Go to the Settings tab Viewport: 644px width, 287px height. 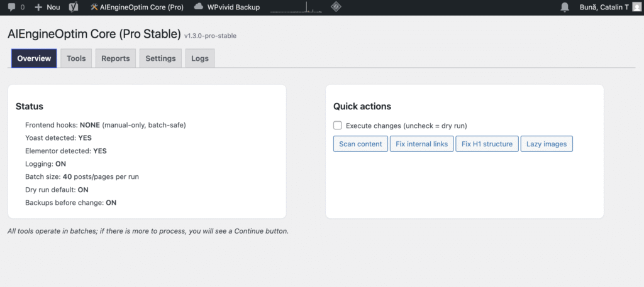160,58
